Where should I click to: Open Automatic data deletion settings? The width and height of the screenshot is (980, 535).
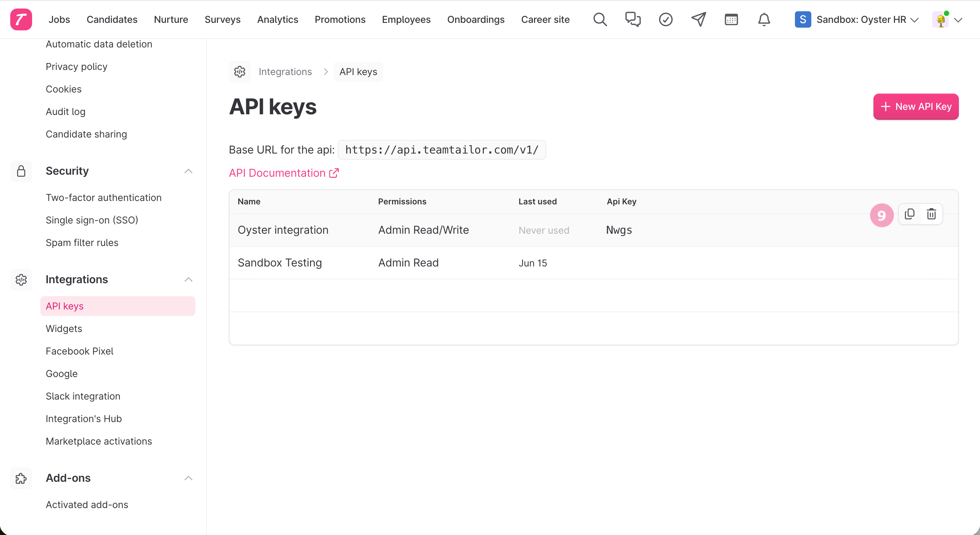[x=99, y=44]
